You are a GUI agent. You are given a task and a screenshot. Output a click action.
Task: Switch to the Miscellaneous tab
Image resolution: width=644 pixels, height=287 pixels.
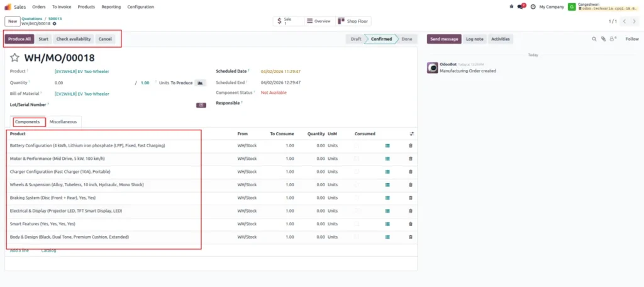[64, 121]
